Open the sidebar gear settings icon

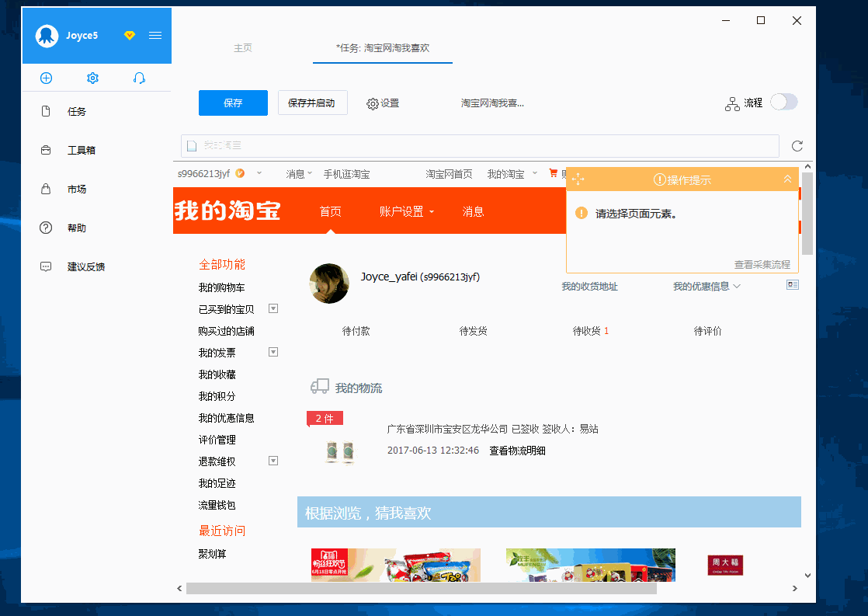point(92,78)
